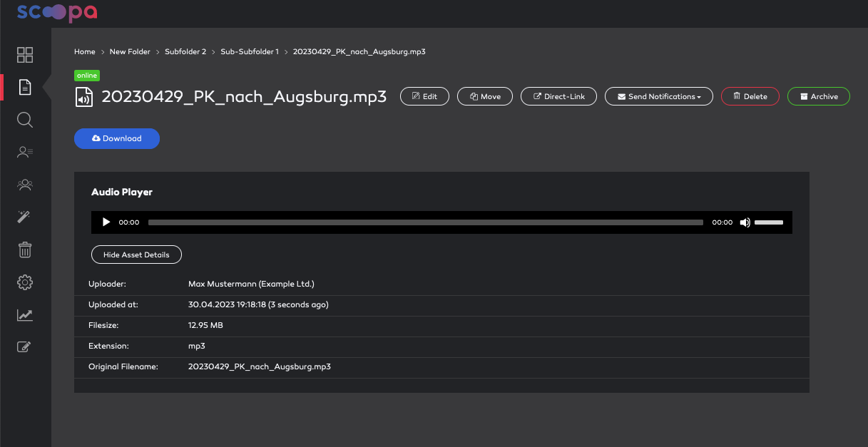Click the elapsed time 00:00 next to play
The image size is (868, 447).
[129, 222]
